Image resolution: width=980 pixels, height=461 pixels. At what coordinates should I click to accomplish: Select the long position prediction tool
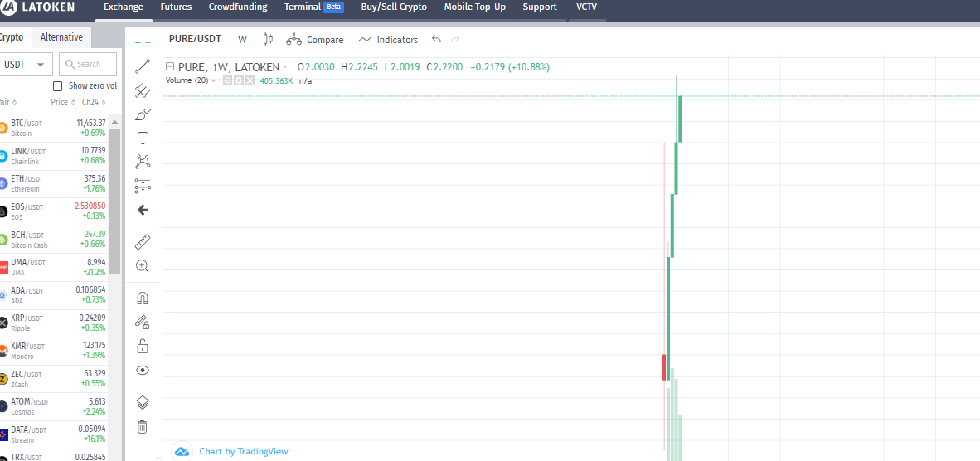pyautogui.click(x=143, y=186)
